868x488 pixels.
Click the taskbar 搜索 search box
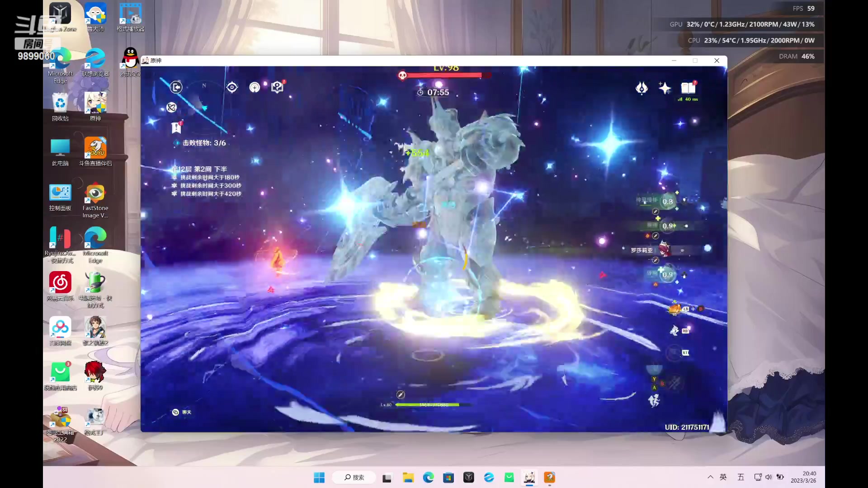(x=354, y=477)
